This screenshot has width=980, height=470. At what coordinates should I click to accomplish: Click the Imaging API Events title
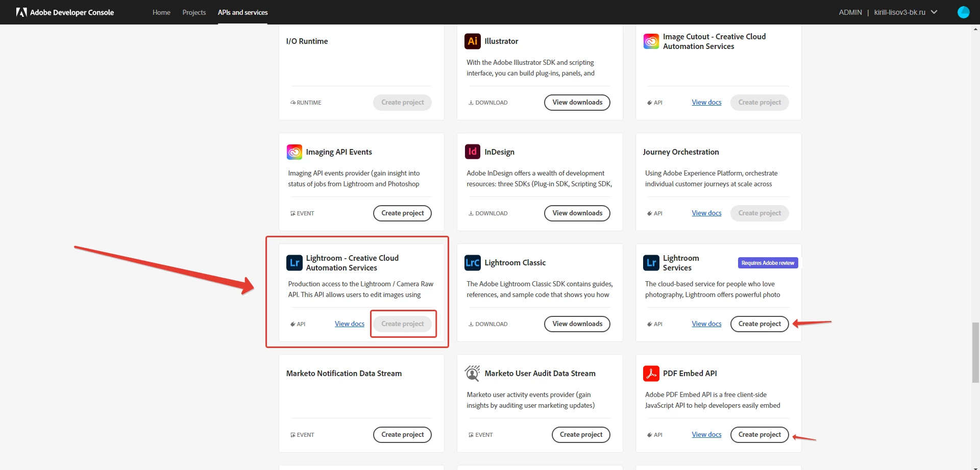pyautogui.click(x=339, y=152)
